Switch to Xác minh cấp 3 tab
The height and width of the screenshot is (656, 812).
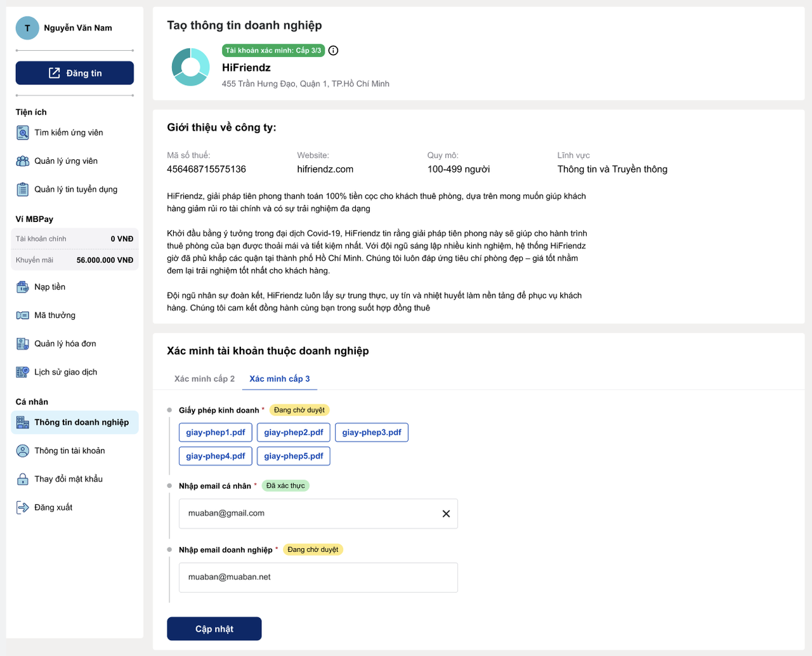click(x=280, y=379)
